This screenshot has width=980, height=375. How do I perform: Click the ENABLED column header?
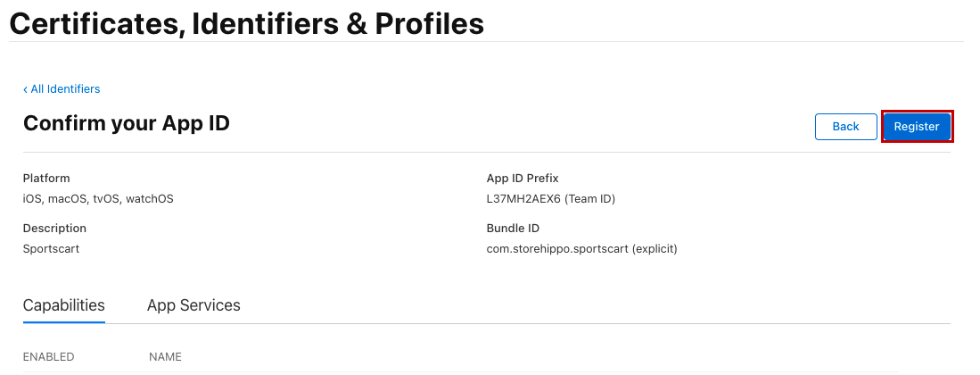49,357
